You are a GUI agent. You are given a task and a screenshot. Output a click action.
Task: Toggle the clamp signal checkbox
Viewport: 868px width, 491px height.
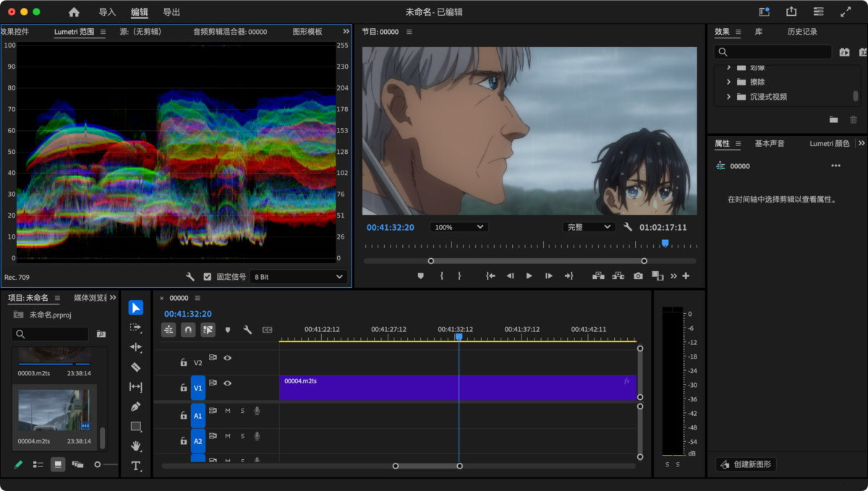tap(208, 277)
